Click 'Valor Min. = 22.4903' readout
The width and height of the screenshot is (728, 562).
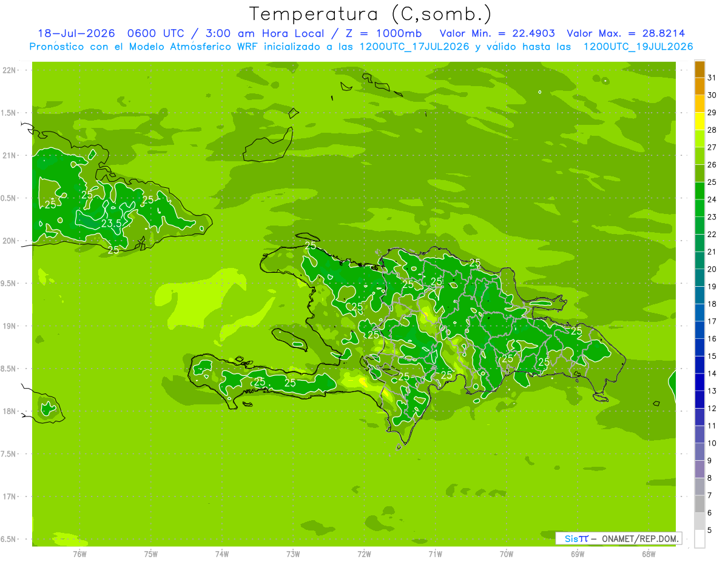(x=497, y=33)
